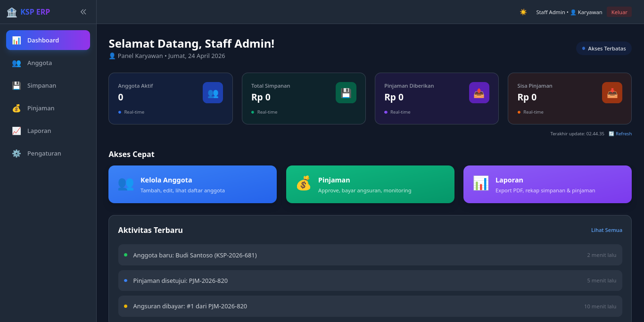Image resolution: width=644 pixels, height=322 pixels.
Task: Click the Aktivitas Terbaru heading
Action: point(150,230)
